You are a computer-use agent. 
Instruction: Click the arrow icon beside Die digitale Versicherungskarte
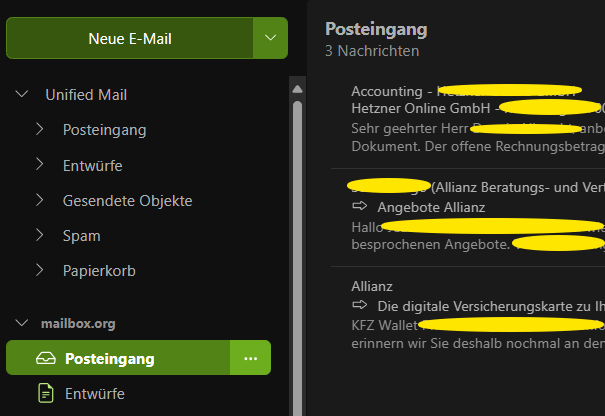pos(360,305)
